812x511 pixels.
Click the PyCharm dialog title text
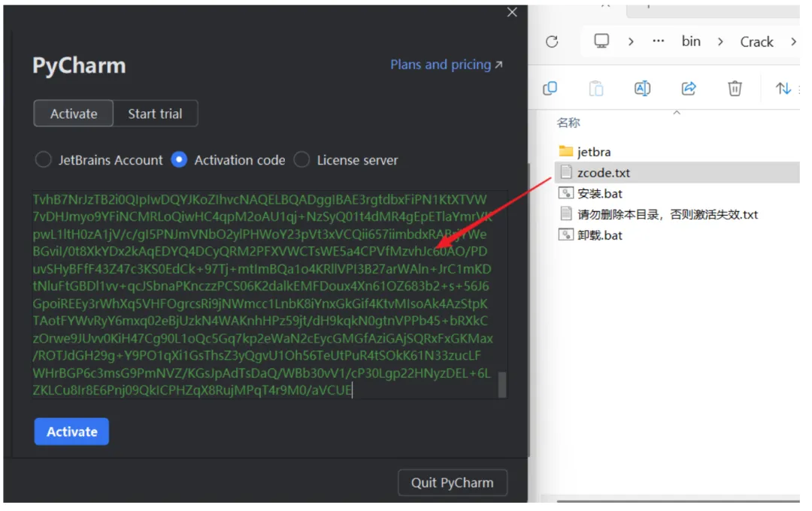point(79,65)
